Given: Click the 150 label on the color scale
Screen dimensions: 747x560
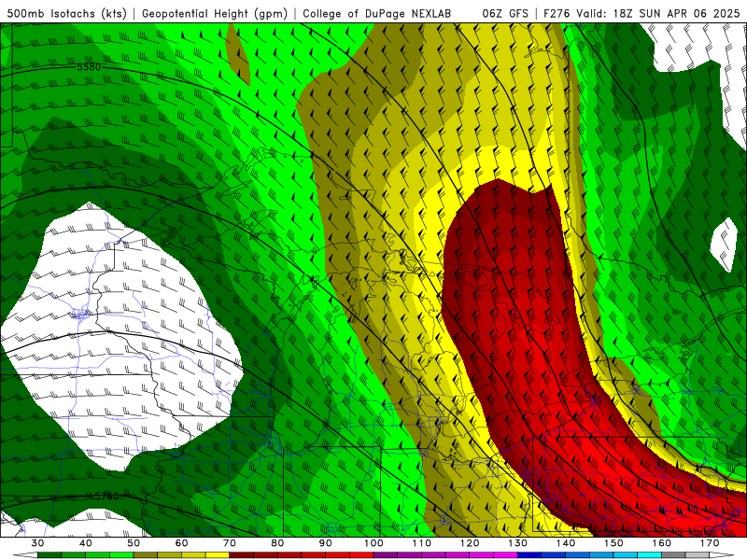Looking at the screenshot, I should click(613, 543).
